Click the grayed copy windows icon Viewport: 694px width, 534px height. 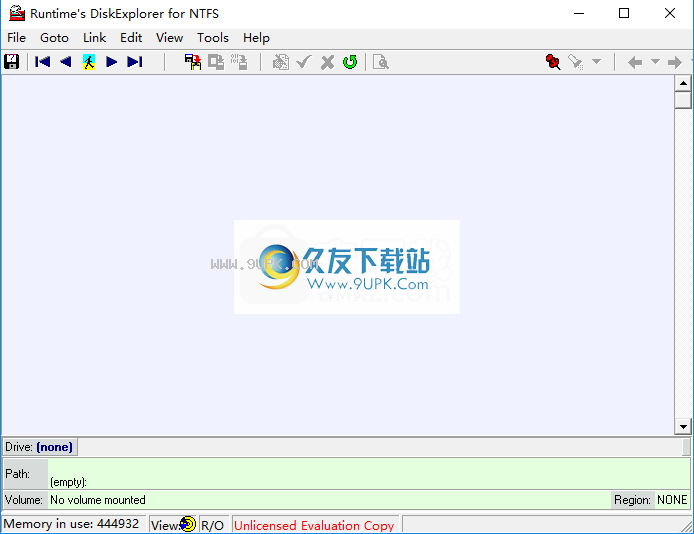coord(216,62)
